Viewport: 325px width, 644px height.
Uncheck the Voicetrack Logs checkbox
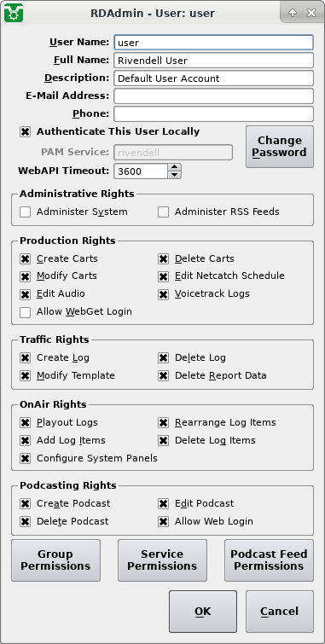click(x=164, y=294)
